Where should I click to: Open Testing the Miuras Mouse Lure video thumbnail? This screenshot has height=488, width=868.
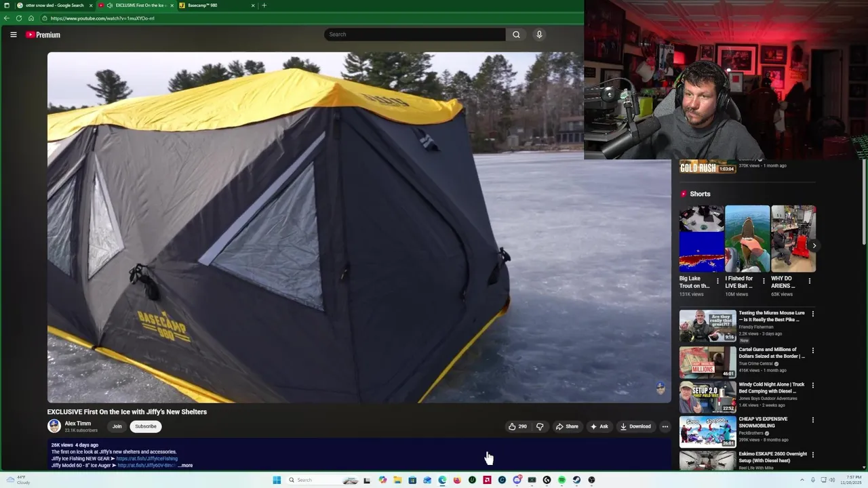tap(707, 326)
